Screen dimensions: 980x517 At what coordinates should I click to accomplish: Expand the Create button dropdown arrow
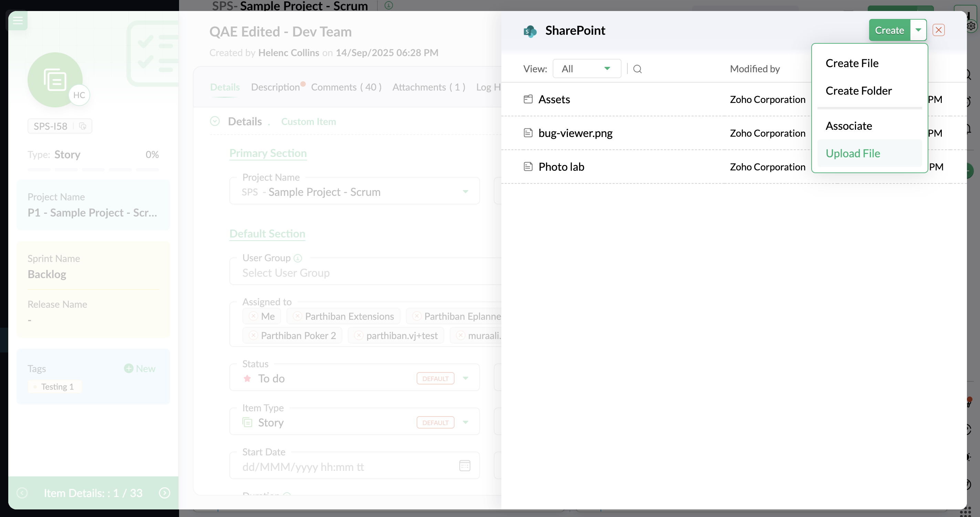(x=918, y=30)
